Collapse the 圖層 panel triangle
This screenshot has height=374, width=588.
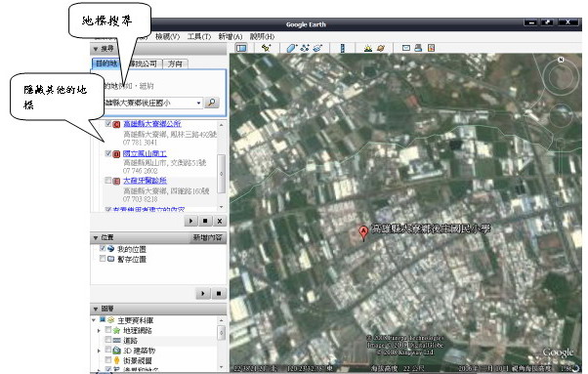click(x=96, y=309)
